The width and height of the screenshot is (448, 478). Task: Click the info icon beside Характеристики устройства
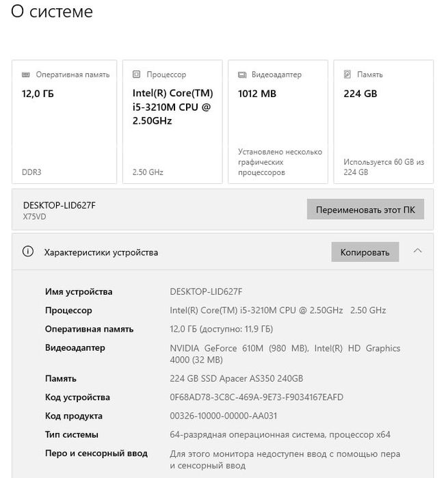[28, 252]
